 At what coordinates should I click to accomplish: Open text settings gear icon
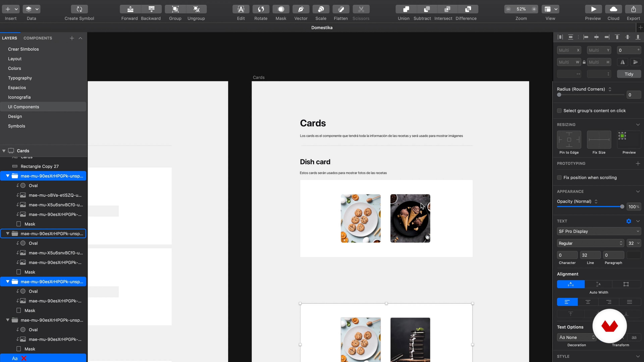(x=629, y=221)
